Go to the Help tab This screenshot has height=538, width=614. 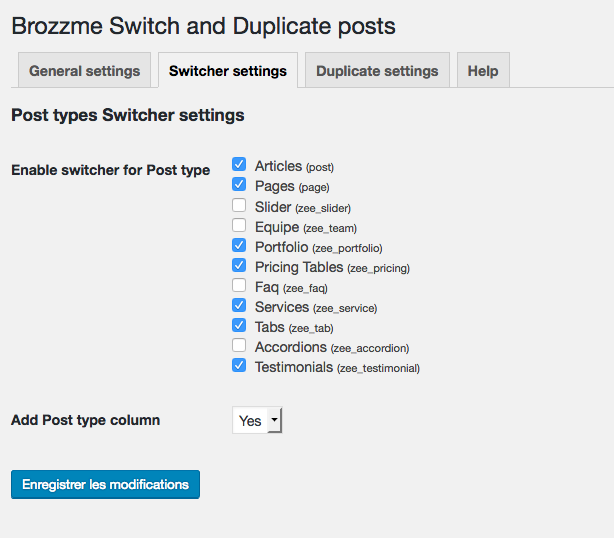tap(483, 71)
